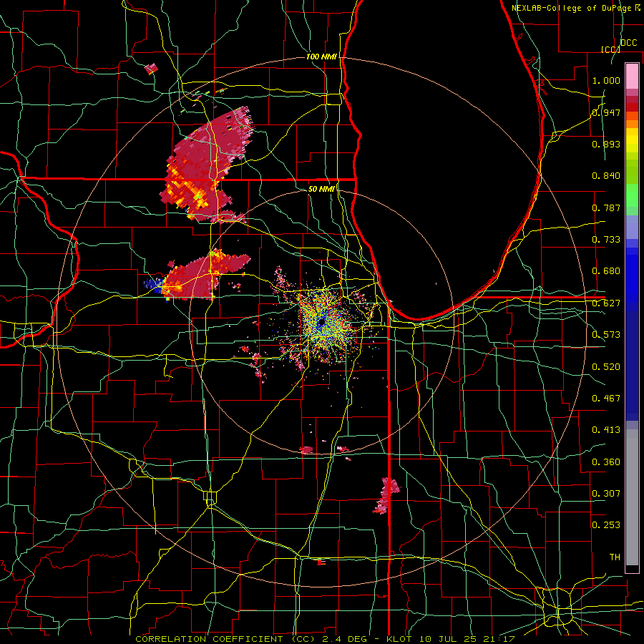Click the 0.307 scale value
Screen dimensions: 644x644
(x=606, y=494)
